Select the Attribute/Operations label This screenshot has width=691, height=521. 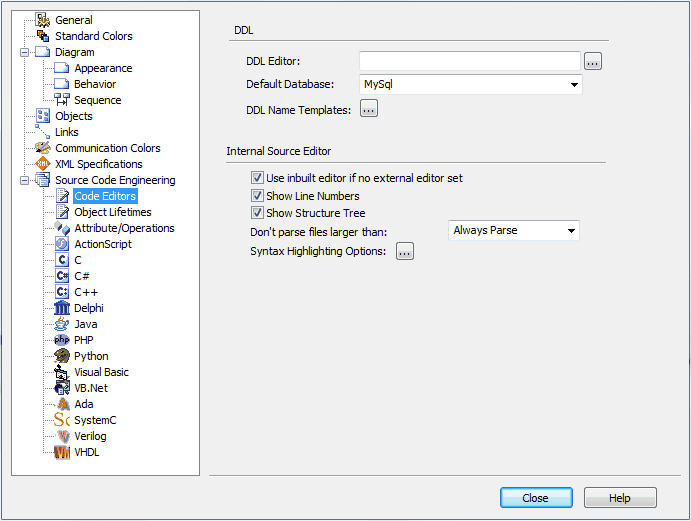124,228
